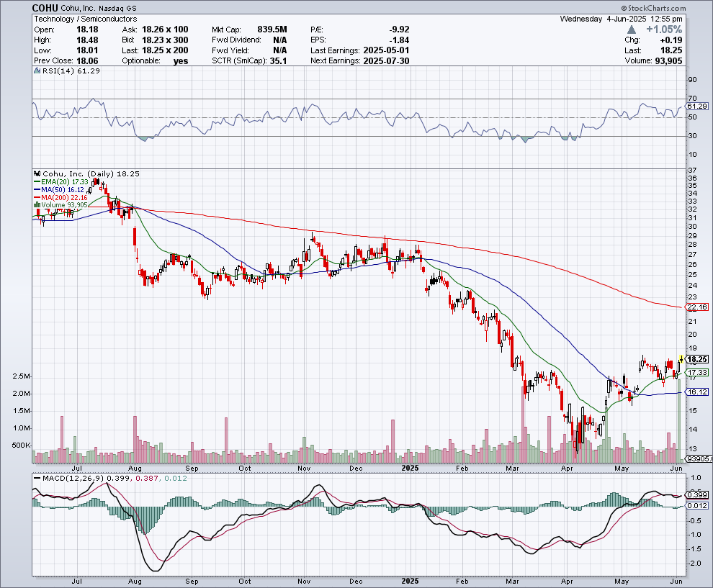Screen dimensions: 713x588
Task: Click the black MACD line marker in legend
Action: [x=36, y=478]
